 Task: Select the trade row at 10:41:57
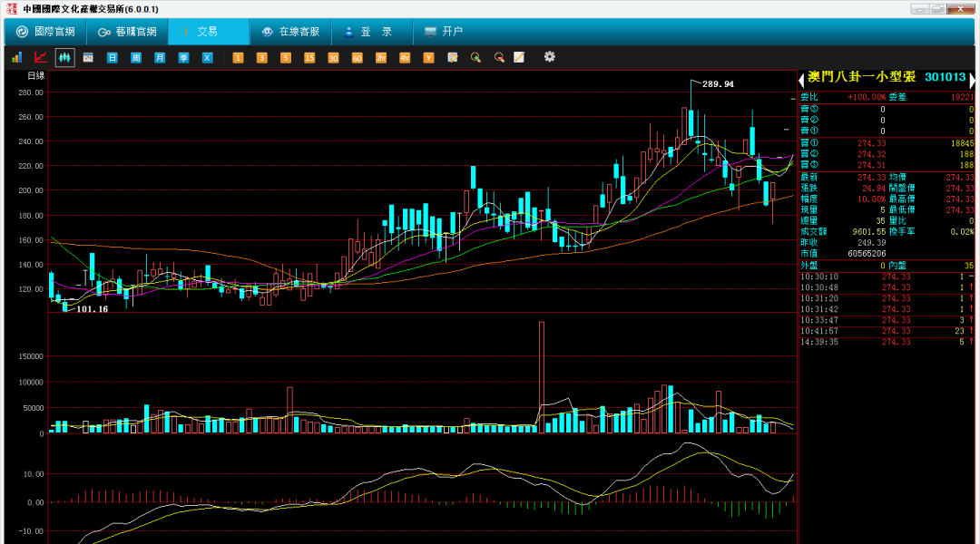(x=887, y=331)
